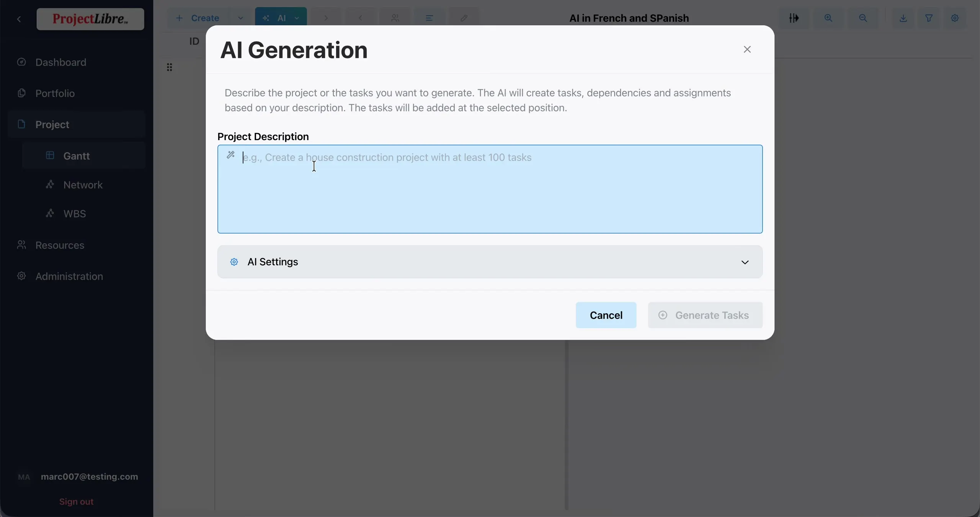Open the Dashboard page
The image size is (980, 517).
pos(77,62)
